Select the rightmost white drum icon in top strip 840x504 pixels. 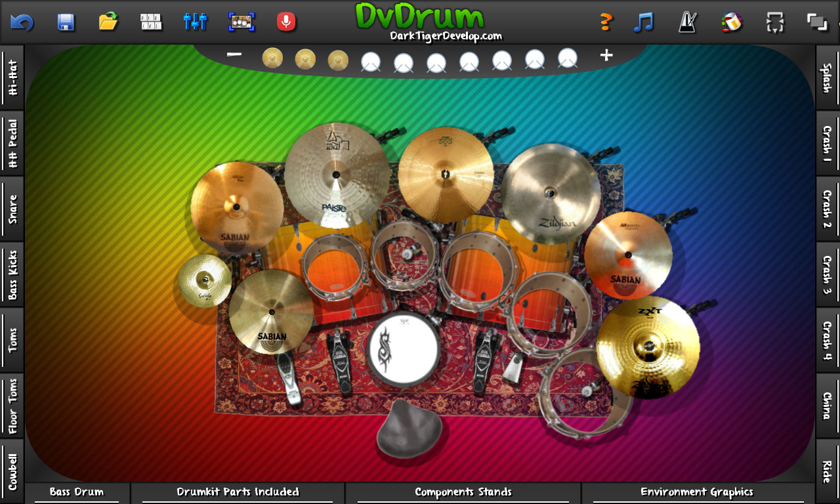(x=568, y=58)
